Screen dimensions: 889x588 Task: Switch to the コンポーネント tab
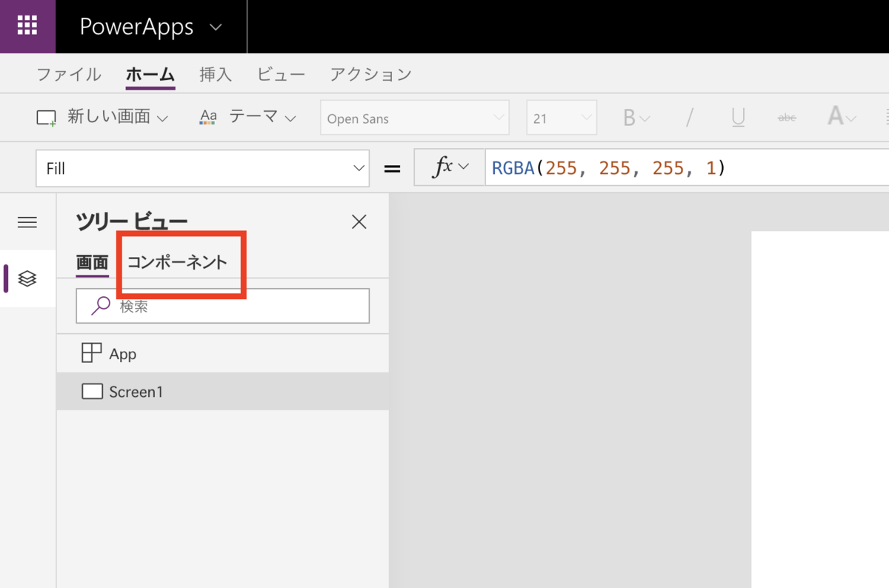(x=177, y=262)
